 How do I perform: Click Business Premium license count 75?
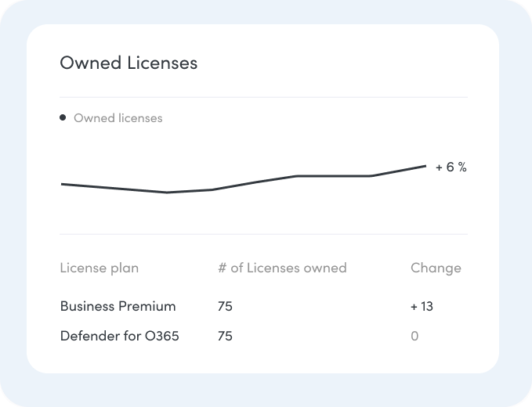tap(225, 306)
